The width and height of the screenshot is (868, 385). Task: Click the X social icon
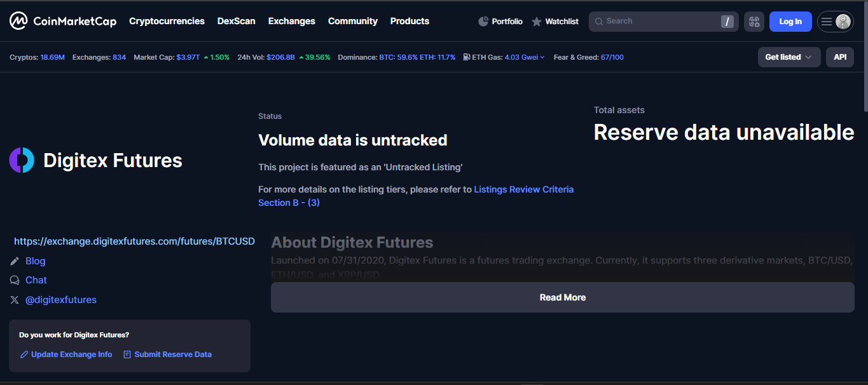pos(15,300)
